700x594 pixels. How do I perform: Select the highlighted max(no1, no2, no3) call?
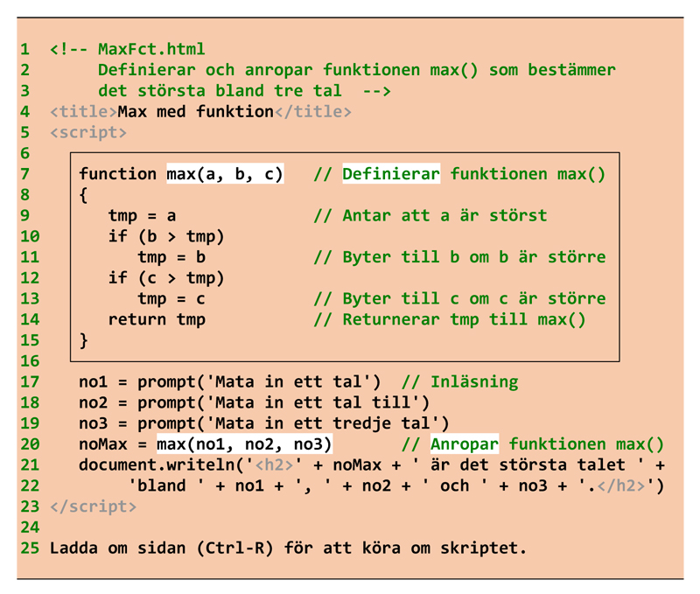pyautogui.click(x=244, y=444)
